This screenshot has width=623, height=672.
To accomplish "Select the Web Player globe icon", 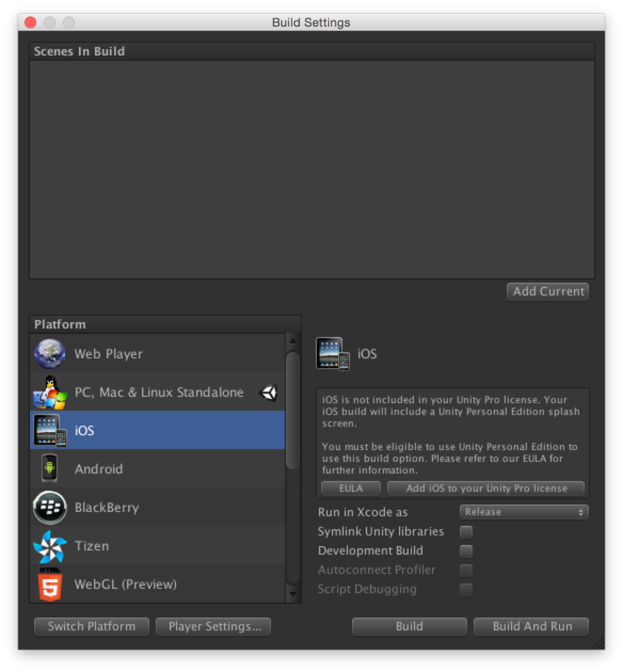I will pos(50,354).
